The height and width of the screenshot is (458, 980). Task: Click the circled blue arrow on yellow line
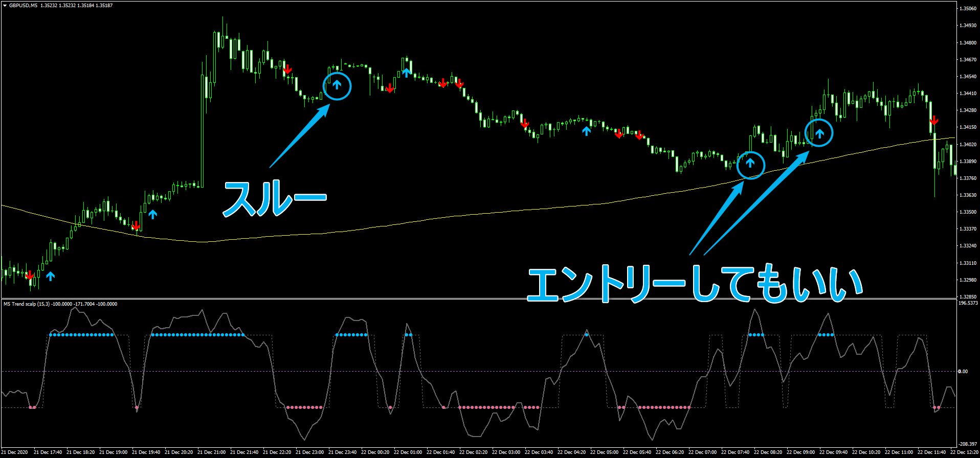point(750,164)
